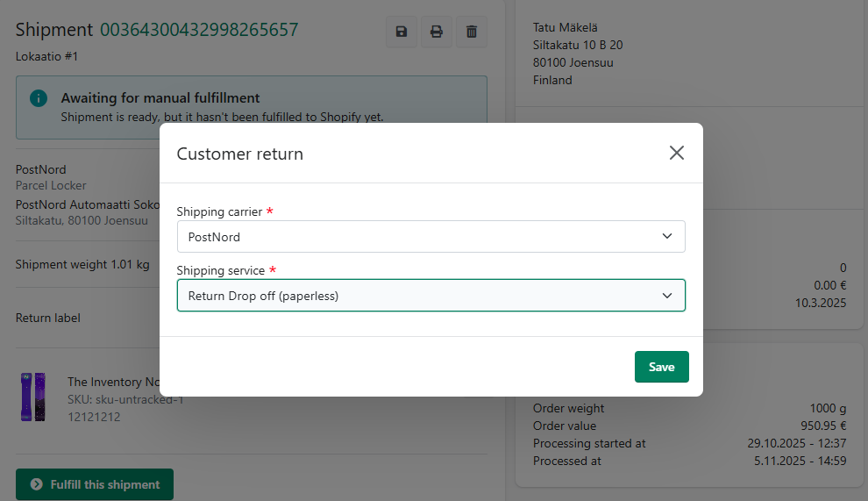
Task: Click the Return label text
Action: point(47,318)
